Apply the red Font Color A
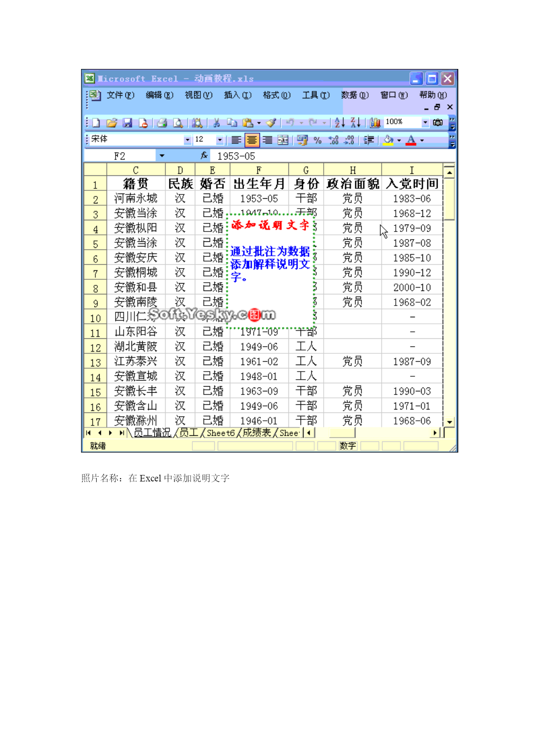This screenshot has width=535, height=756. click(411, 140)
